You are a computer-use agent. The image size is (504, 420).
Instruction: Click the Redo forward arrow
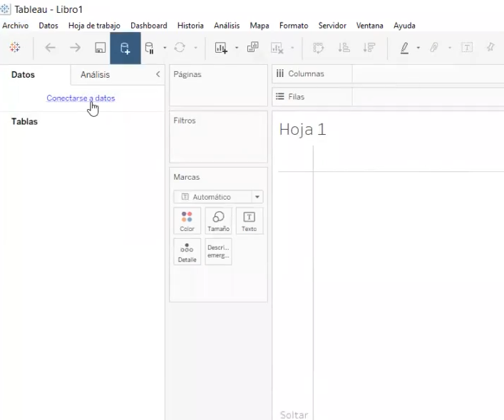pyautogui.click(x=76, y=48)
